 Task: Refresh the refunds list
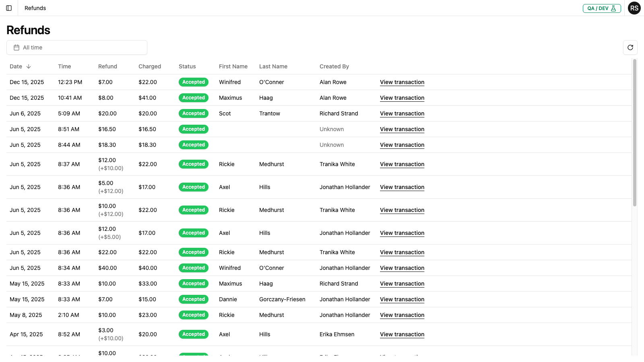[x=630, y=47]
